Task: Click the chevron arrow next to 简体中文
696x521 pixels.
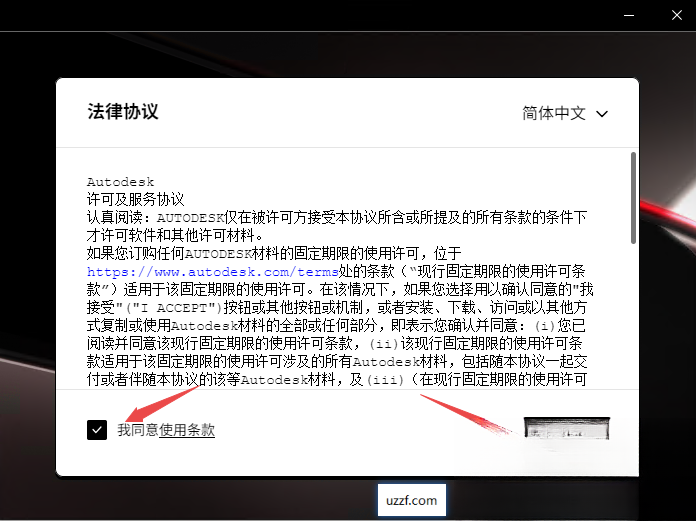Action: (x=601, y=114)
